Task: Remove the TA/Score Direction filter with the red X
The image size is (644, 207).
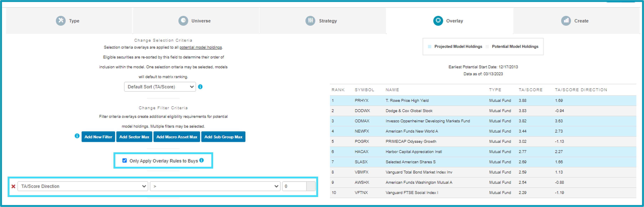Action: coord(14,186)
